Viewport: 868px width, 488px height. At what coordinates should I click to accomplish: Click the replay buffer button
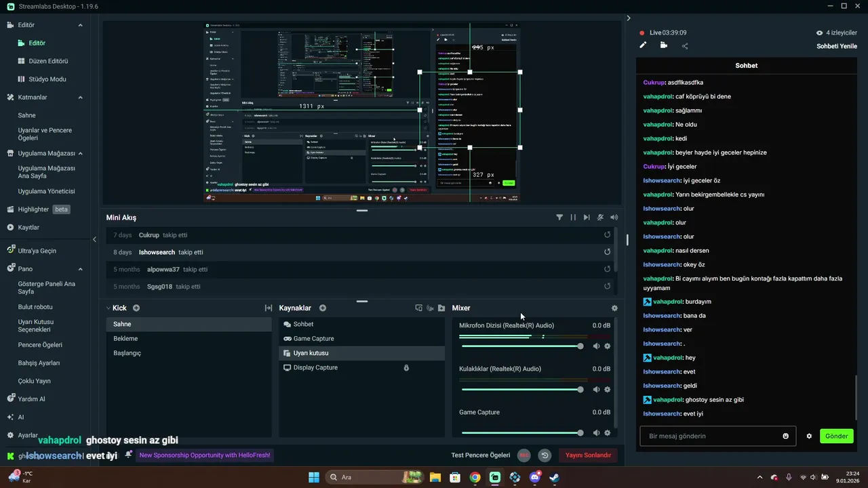click(x=544, y=455)
